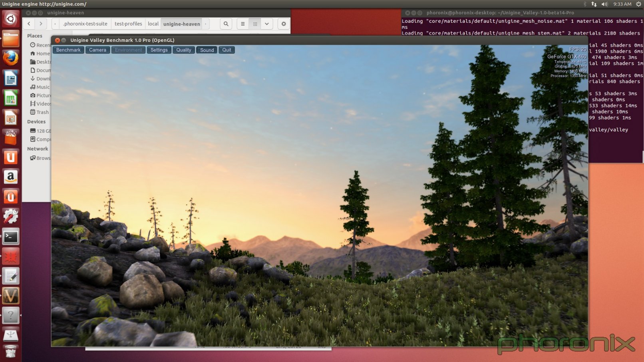Open Recent in Places sidebar
Viewport: 644px width, 362px height.
tap(40, 45)
